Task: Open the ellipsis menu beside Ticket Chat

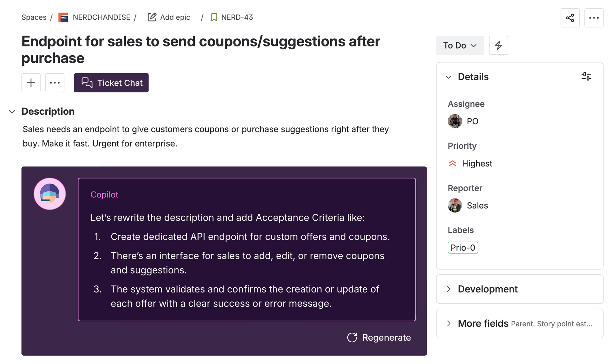Action: pyautogui.click(x=55, y=83)
